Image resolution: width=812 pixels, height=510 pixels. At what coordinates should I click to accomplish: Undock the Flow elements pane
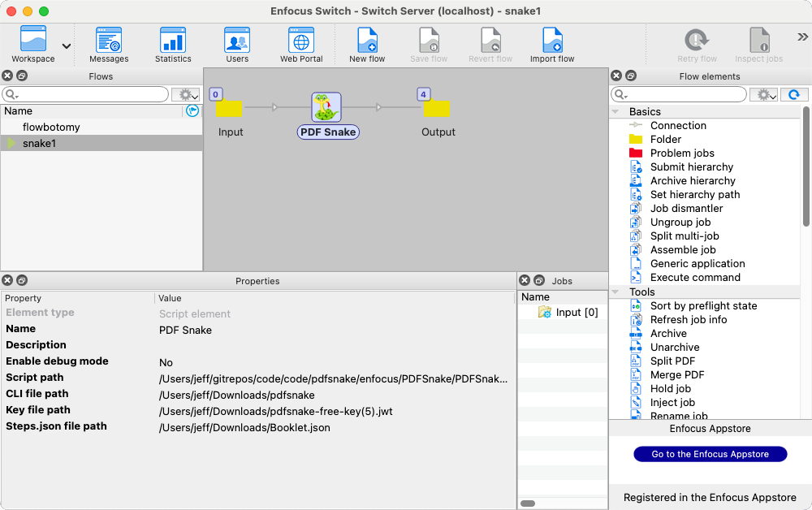point(631,76)
